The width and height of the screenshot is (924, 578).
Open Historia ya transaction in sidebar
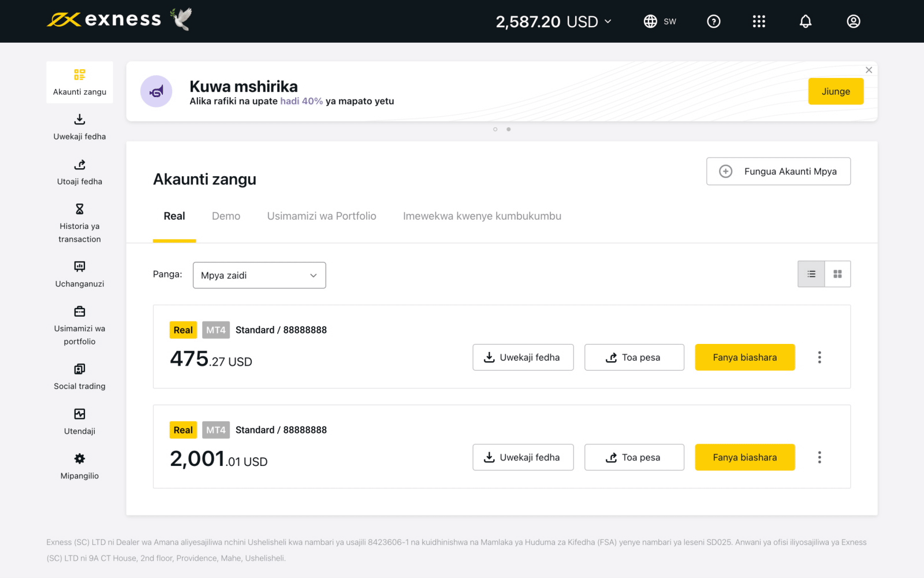click(80, 224)
